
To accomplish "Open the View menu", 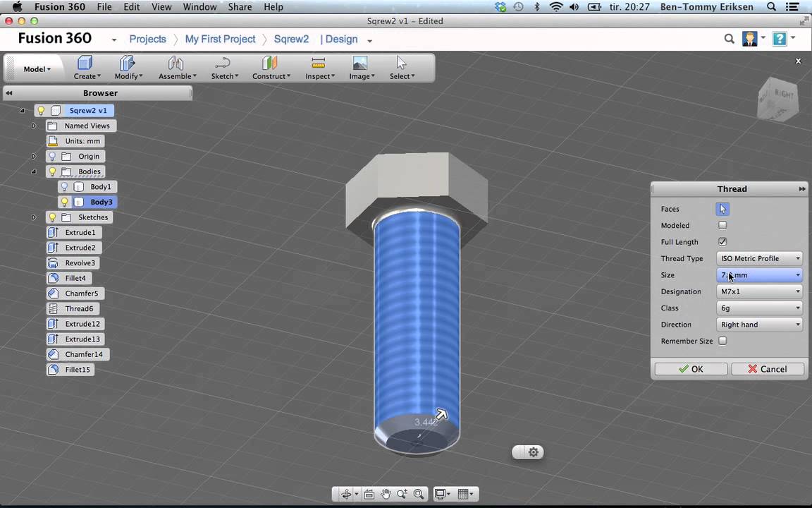I will point(161,7).
